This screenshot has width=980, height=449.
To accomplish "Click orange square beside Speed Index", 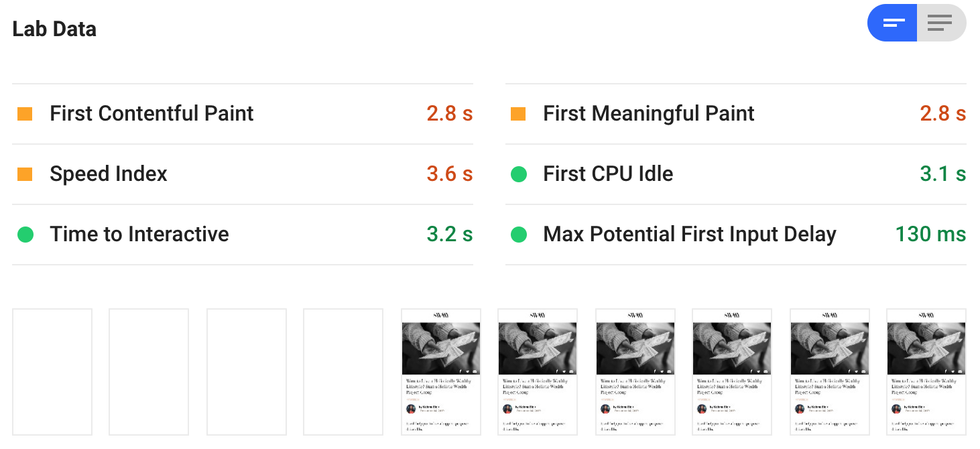I will (25, 174).
